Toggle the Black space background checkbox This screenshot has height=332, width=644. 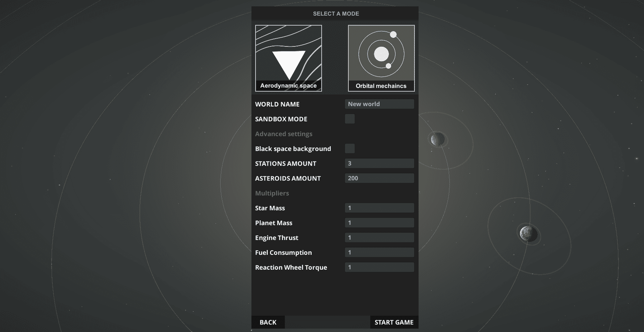350,148
